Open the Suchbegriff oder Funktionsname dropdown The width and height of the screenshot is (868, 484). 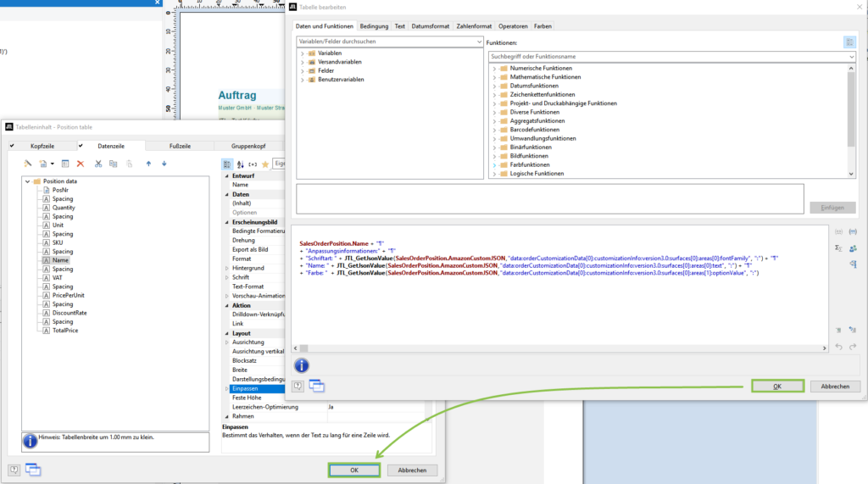pyautogui.click(x=851, y=57)
